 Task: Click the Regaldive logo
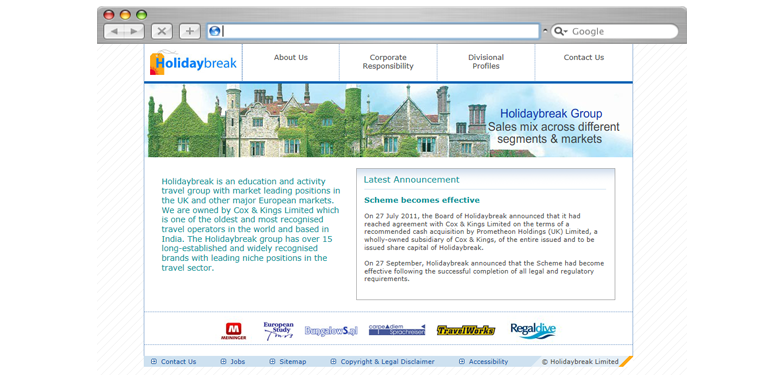click(533, 330)
